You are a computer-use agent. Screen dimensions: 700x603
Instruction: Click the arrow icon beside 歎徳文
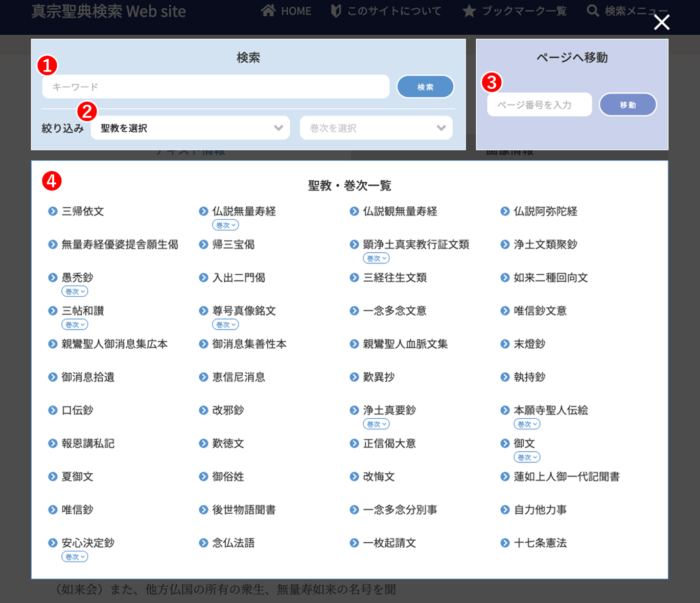pos(203,444)
